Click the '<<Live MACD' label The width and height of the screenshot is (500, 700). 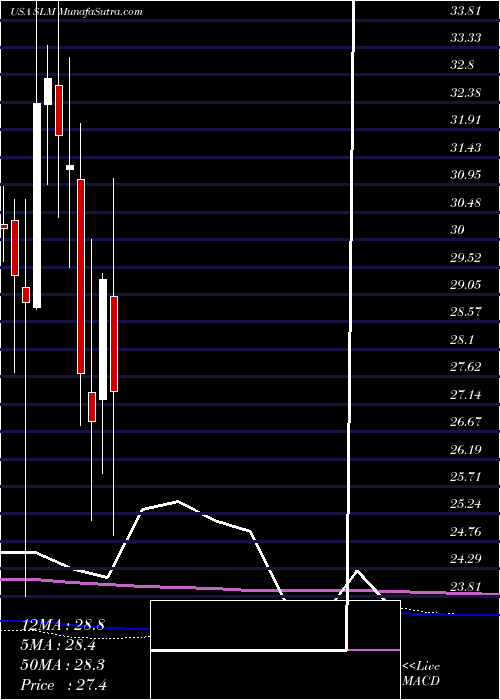(x=421, y=674)
